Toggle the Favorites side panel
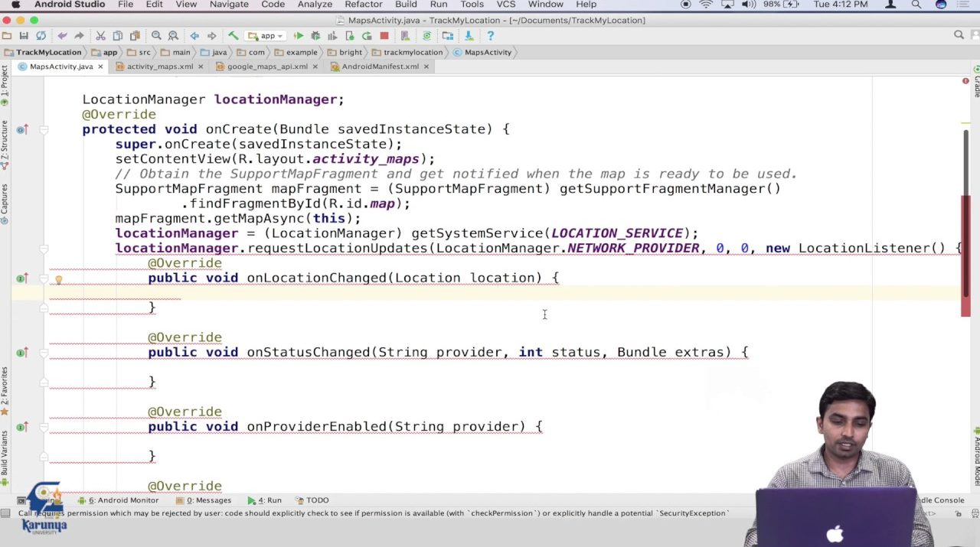The image size is (980, 547). click(x=5, y=390)
